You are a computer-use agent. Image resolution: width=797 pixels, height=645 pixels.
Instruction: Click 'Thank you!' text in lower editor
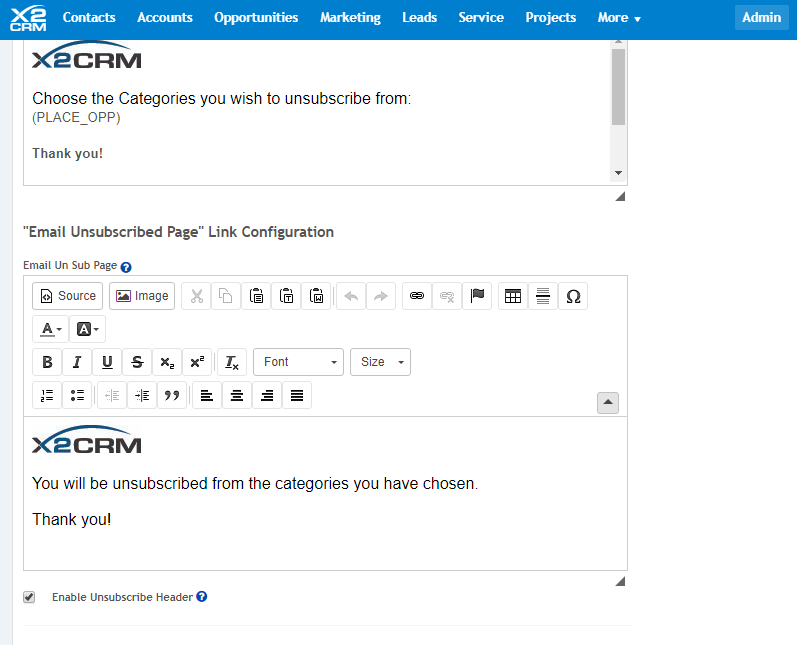72,519
